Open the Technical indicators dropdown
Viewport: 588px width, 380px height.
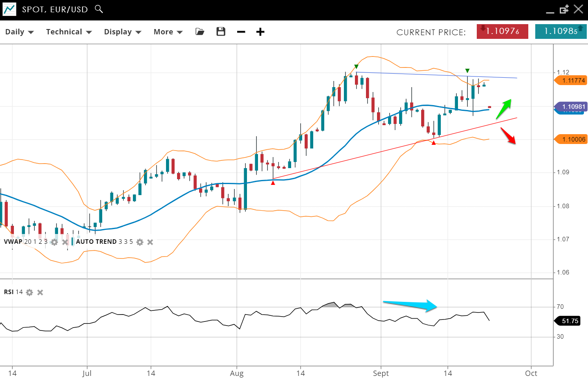(69, 32)
